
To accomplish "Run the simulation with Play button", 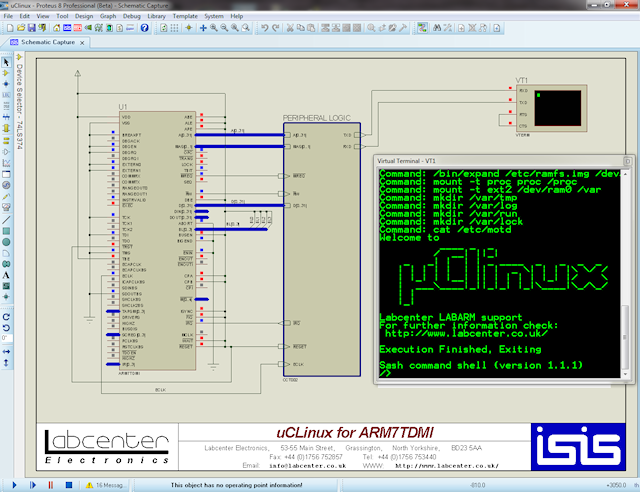I will point(14,485).
